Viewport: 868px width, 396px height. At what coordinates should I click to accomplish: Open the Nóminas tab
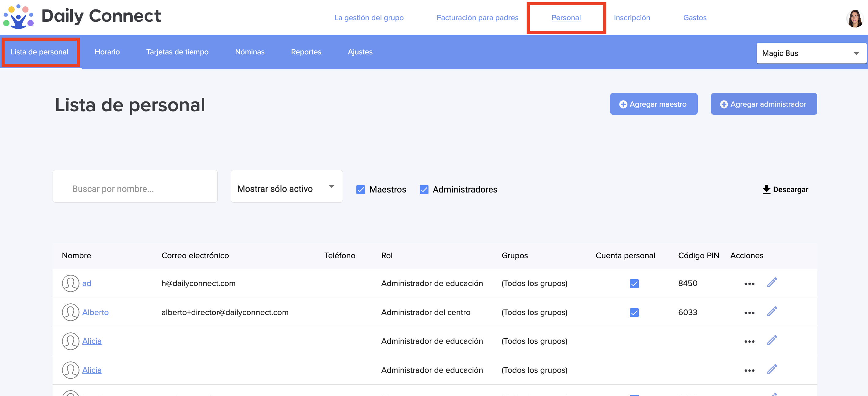(249, 52)
